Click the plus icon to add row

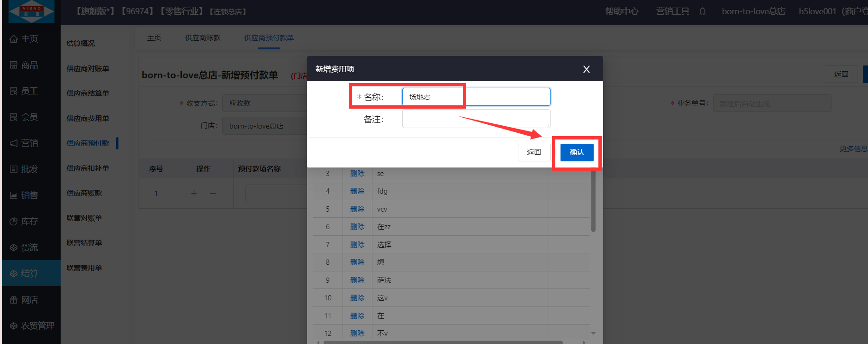pyautogui.click(x=194, y=193)
